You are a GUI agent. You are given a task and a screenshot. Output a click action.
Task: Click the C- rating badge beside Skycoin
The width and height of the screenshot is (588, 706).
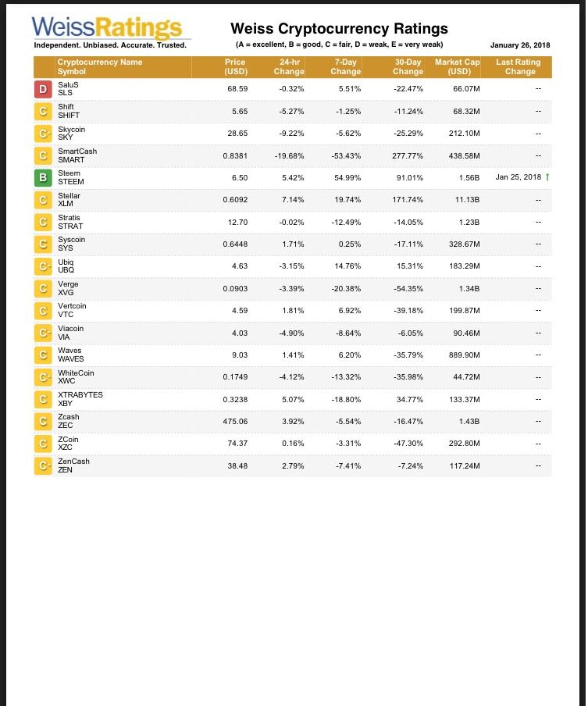click(44, 134)
